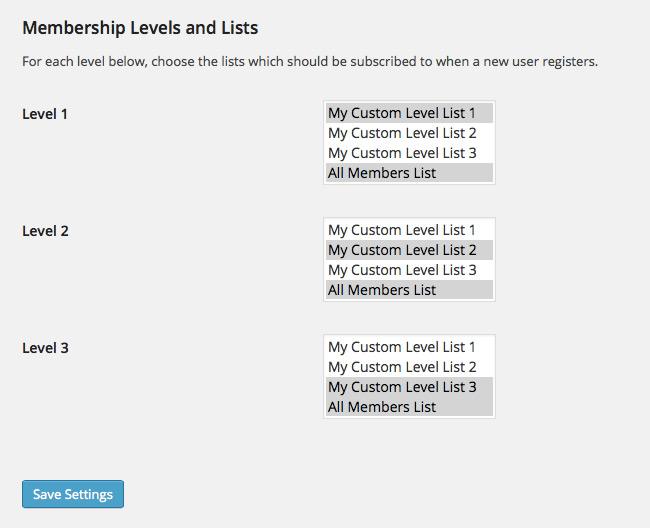The image size is (650, 528).
Task: Click My Custom Level List 3 in Level 3
Action: click(409, 387)
